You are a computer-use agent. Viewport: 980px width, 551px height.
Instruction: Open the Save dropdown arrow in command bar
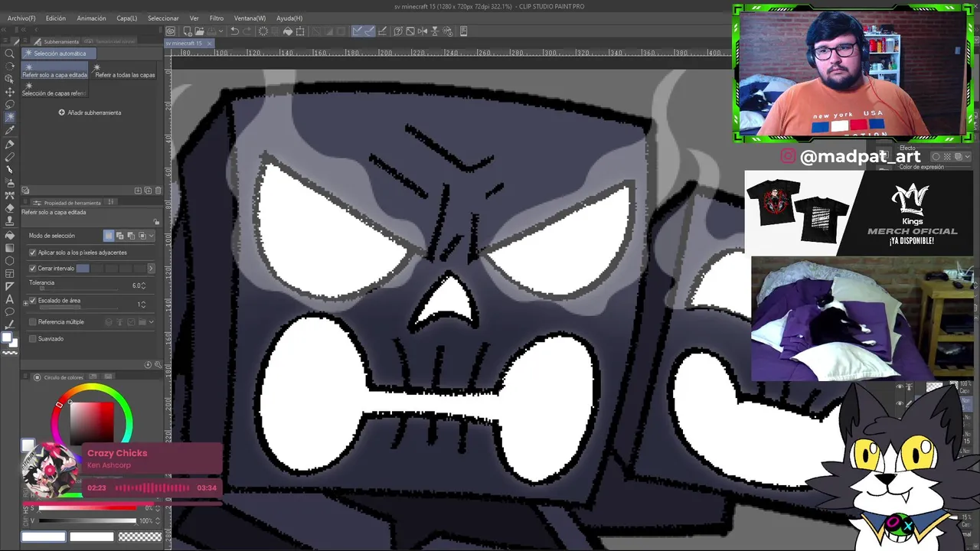pos(220,31)
